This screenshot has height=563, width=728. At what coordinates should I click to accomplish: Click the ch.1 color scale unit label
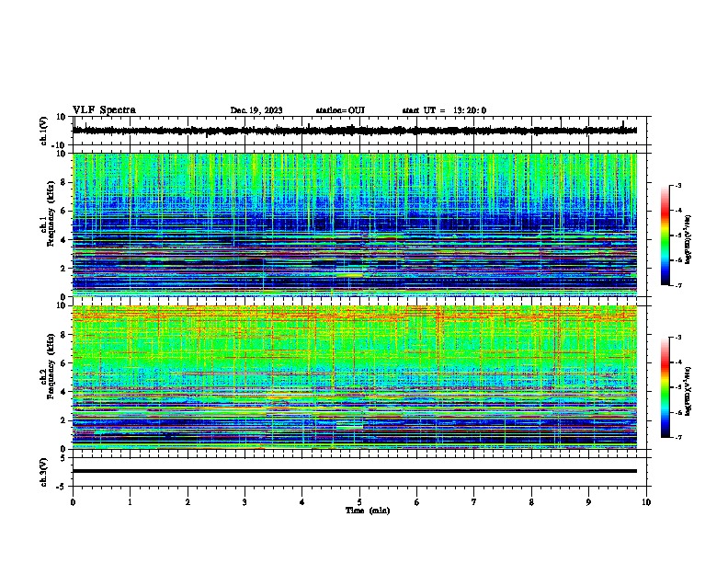coord(688,240)
